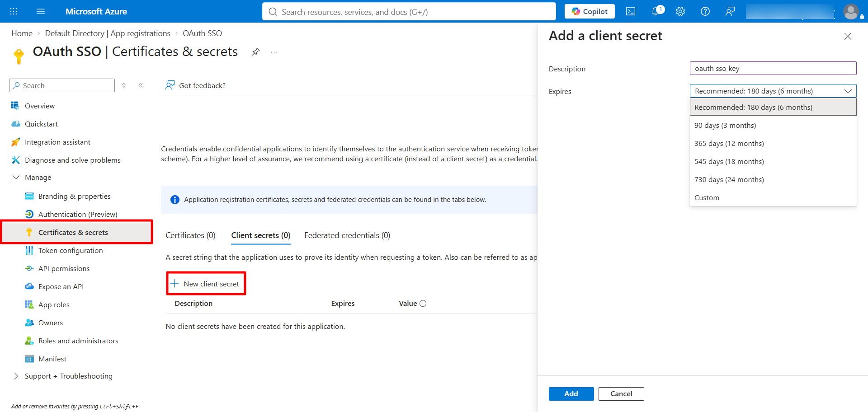Open API permissions
868x412 pixels.
click(x=64, y=268)
